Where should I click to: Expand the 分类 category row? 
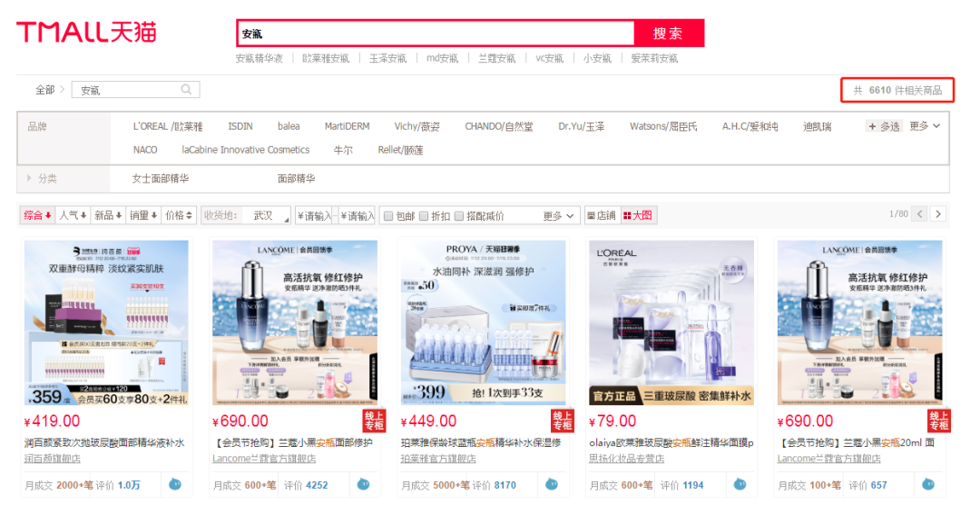[x=42, y=178]
